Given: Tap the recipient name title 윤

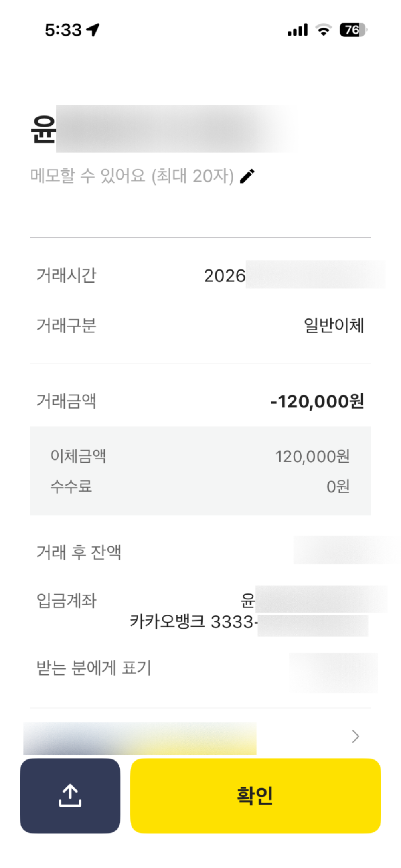Looking at the screenshot, I should [x=43, y=129].
